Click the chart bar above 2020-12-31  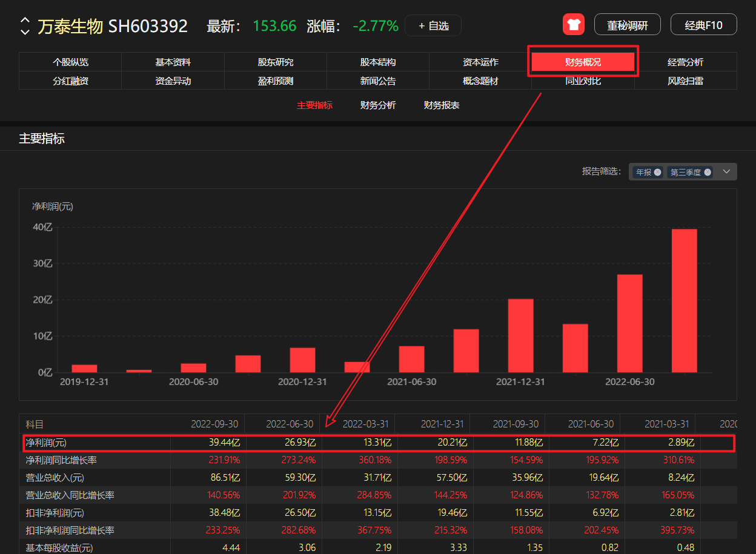click(x=303, y=360)
